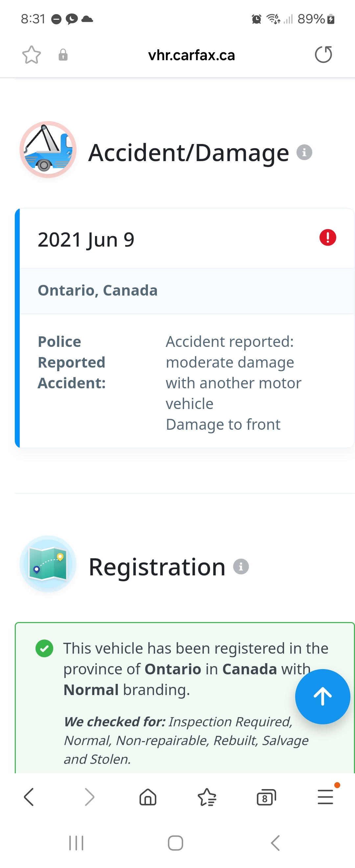Tap the green registration checkmark icon
The image size is (355, 868).
pos(44,648)
